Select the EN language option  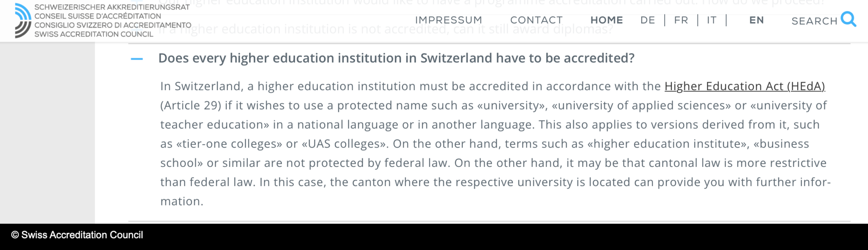point(757,20)
